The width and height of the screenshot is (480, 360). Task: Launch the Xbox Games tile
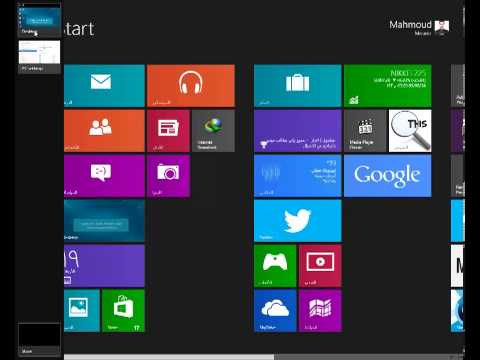(x=275, y=266)
